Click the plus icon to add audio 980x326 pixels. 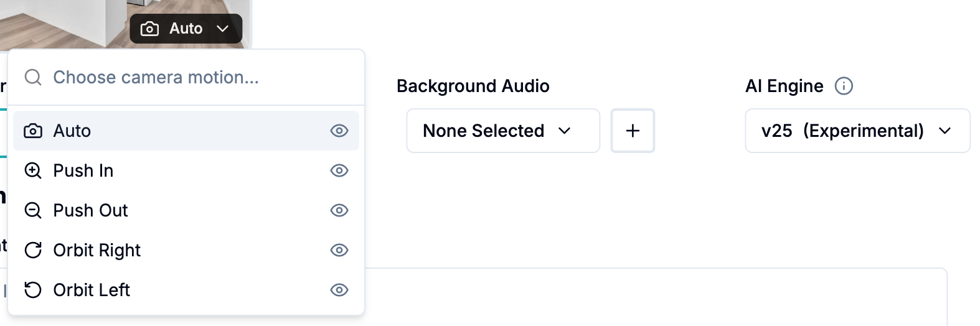point(633,131)
